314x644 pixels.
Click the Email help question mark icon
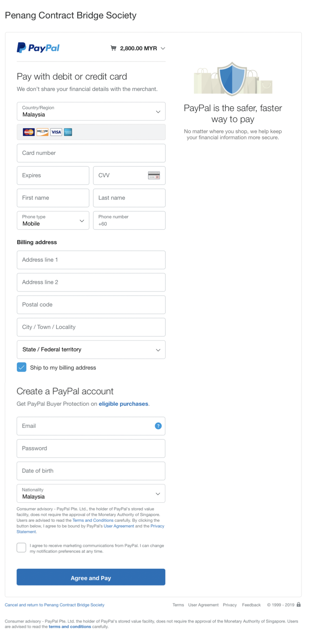158,426
